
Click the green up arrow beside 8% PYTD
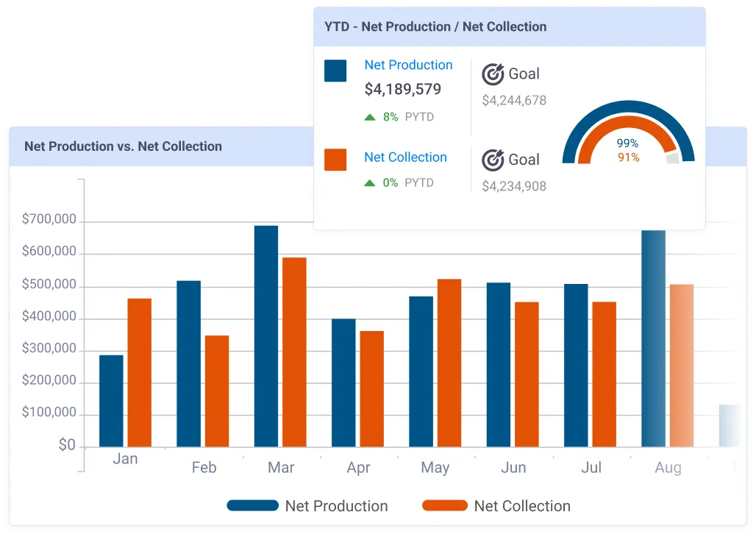tap(370, 117)
